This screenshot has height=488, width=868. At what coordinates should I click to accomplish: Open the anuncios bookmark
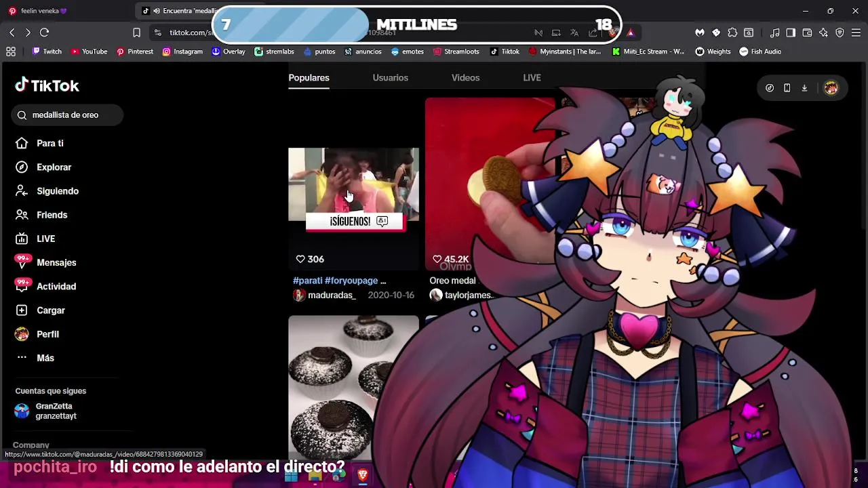363,52
